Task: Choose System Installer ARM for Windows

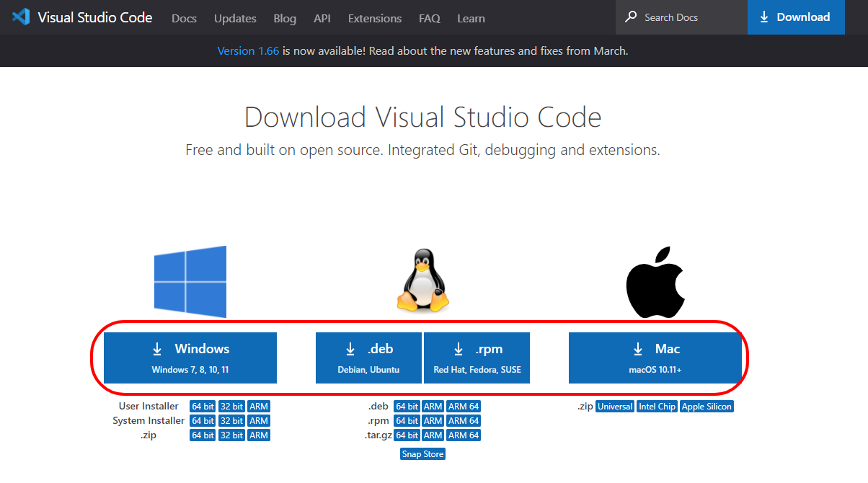Action: [x=259, y=421]
